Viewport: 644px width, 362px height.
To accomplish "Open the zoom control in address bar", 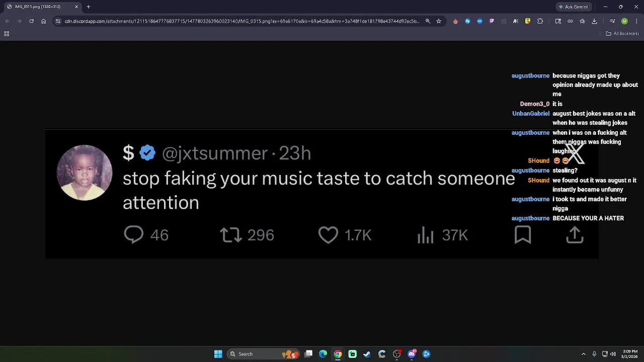I will coord(428,21).
